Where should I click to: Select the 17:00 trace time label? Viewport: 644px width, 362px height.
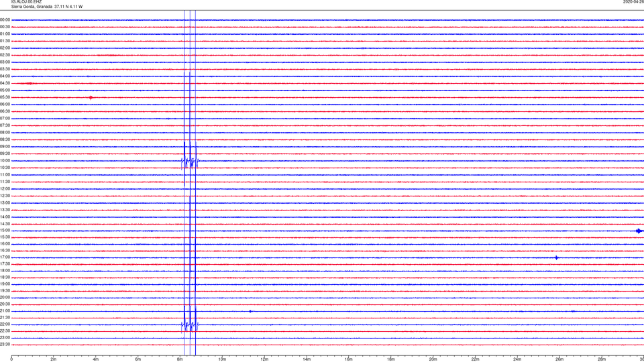click(x=5, y=257)
